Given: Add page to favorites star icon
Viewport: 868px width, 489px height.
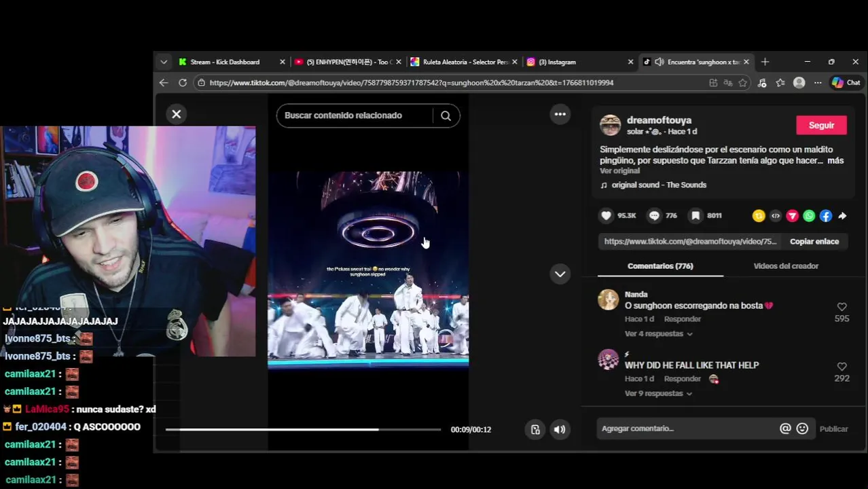Looking at the screenshot, I should [x=743, y=83].
